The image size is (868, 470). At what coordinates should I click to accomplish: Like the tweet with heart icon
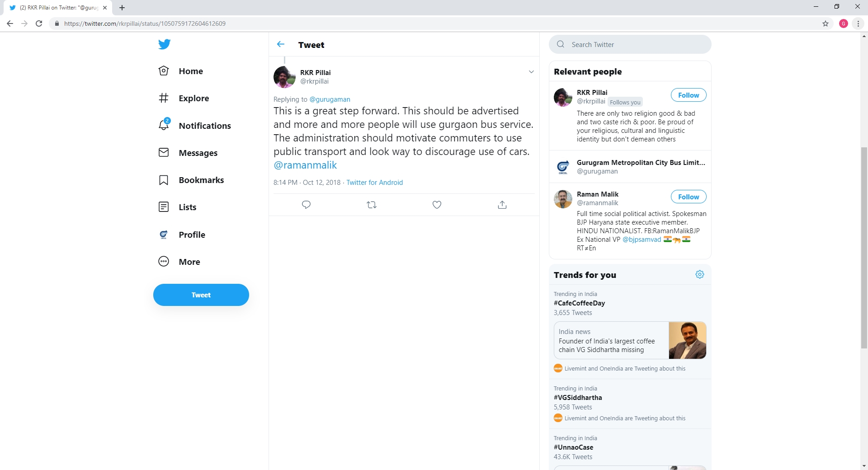(x=437, y=205)
